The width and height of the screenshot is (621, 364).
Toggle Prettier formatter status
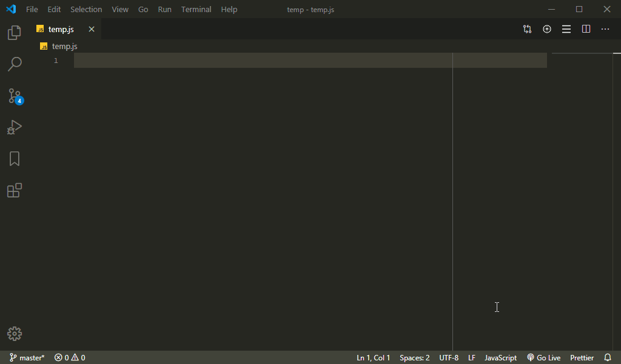point(581,357)
